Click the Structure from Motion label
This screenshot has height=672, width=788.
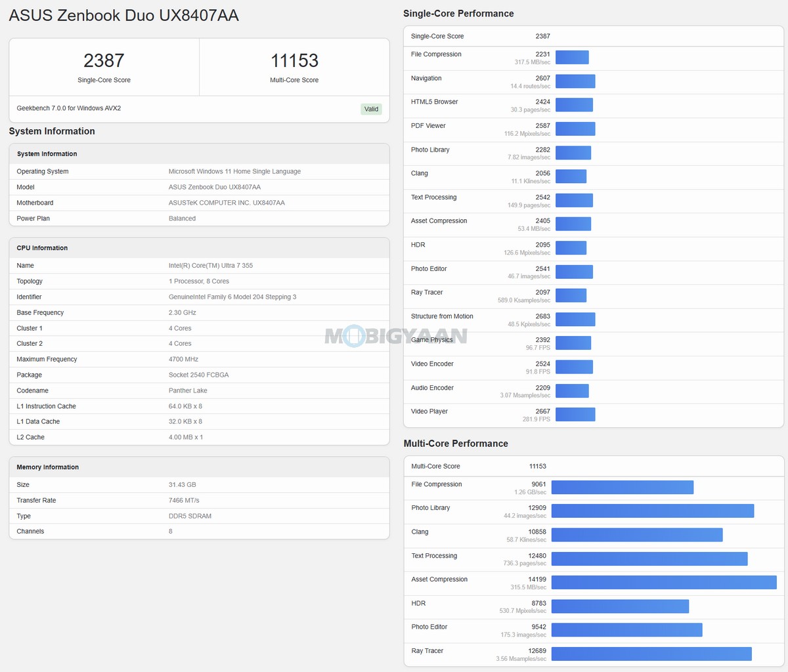(x=442, y=316)
